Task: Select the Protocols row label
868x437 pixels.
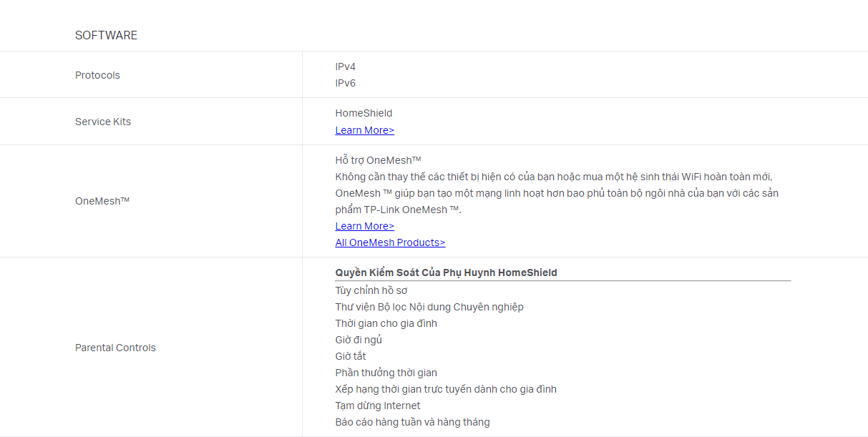Action: [97, 75]
